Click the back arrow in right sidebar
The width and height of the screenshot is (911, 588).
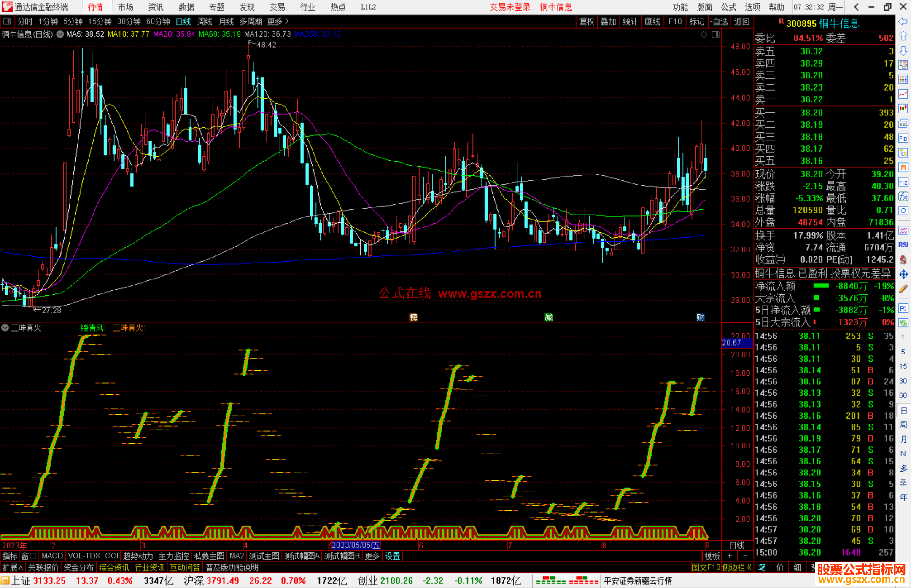pyautogui.click(x=903, y=21)
